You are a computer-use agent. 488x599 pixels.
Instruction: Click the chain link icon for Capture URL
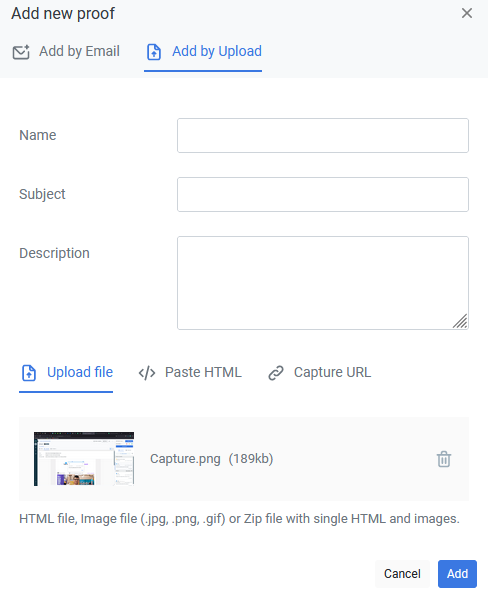(276, 373)
